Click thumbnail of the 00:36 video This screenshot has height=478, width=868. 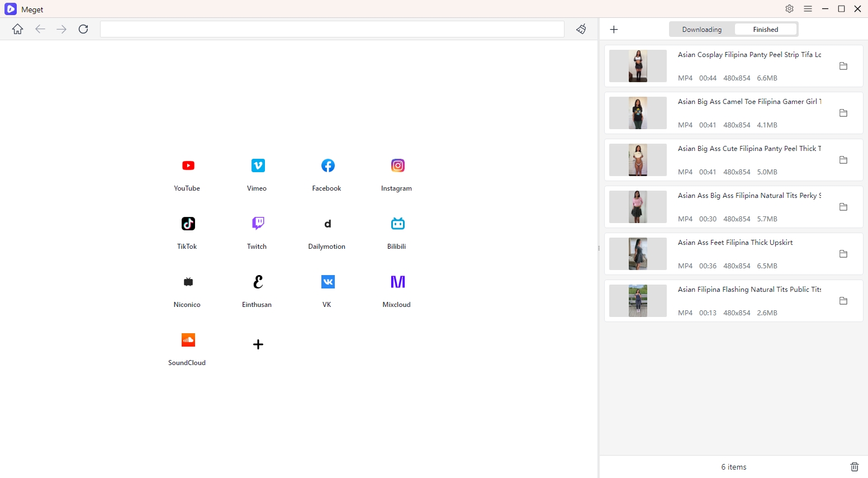(x=638, y=254)
